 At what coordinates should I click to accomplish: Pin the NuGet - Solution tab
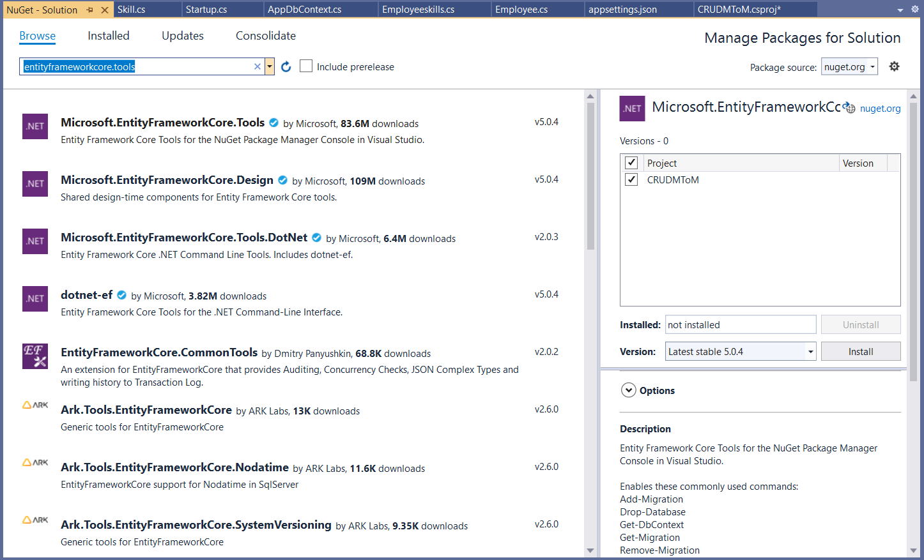click(90, 10)
